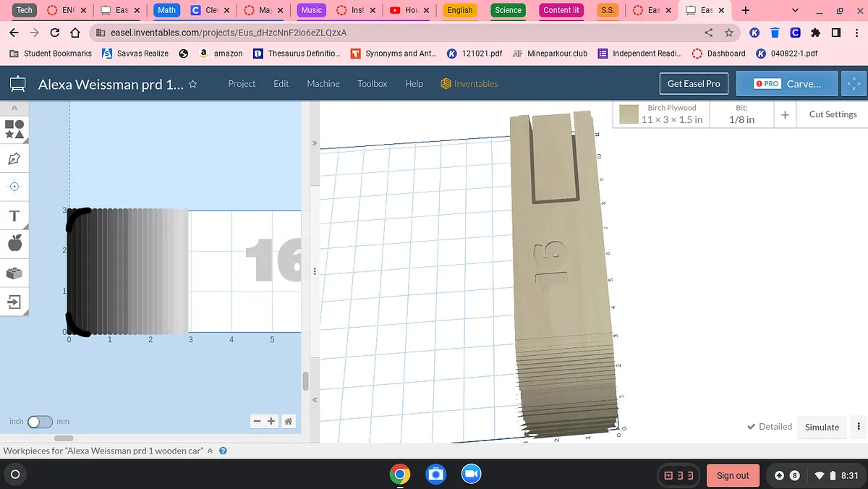This screenshot has height=489, width=868.
Task: Select the number 16 on canvas
Action: pyautogui.click(x=273, y=260)
